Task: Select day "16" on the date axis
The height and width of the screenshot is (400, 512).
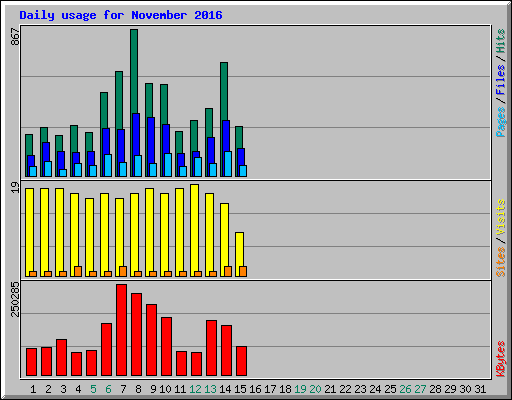Action: (x=255, y=389)
